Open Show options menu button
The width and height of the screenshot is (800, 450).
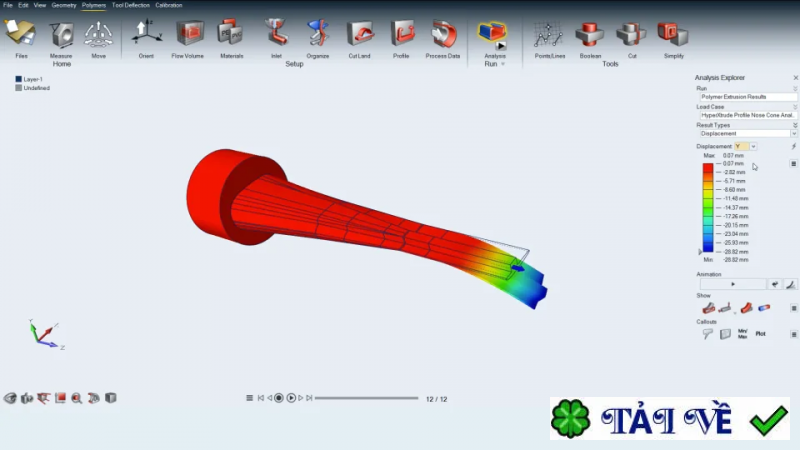(793, 308)
